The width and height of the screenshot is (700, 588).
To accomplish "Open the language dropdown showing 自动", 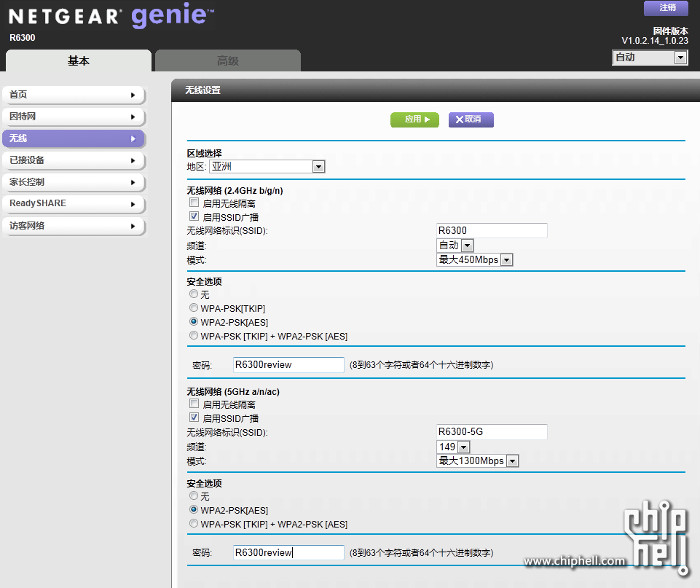I will (650, 58).
